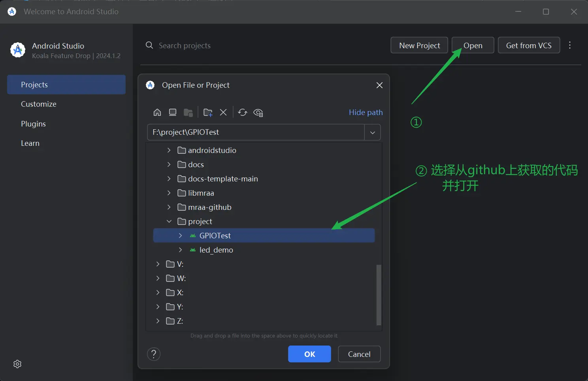Select the GPIOTest tree row
This screenshot has width=588, height=381.
264,236
